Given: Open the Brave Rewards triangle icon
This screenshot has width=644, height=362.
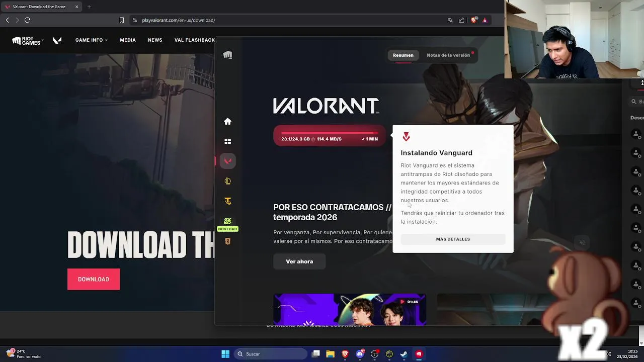Looking at the screenshot, I should click(485, 20).
